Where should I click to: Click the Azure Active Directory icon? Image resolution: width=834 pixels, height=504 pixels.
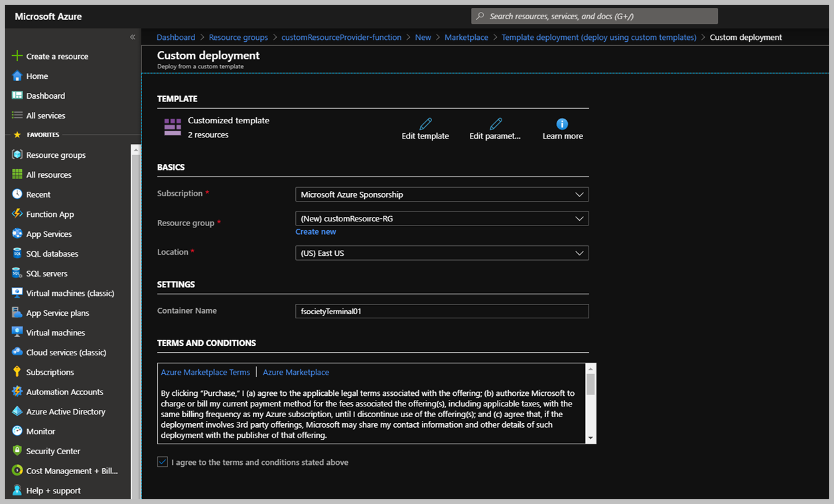(x=17, y=411)
